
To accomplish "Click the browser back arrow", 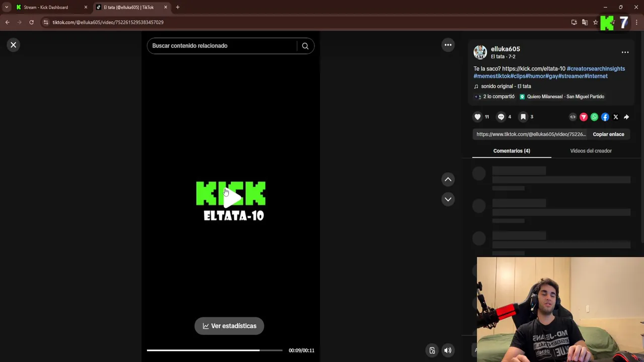I will pos(7,22).
